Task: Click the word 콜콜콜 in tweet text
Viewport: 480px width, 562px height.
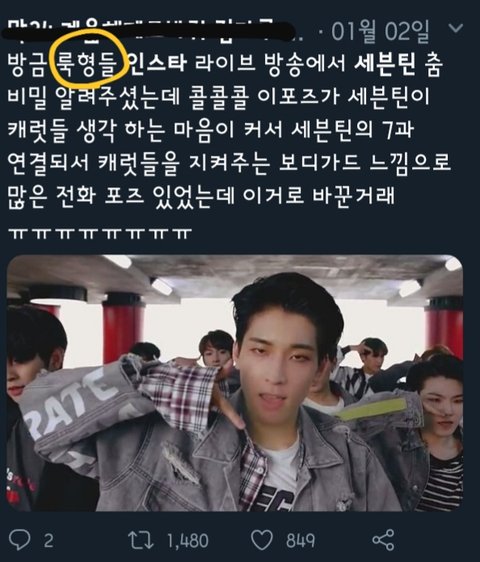Action: point(218,97)
